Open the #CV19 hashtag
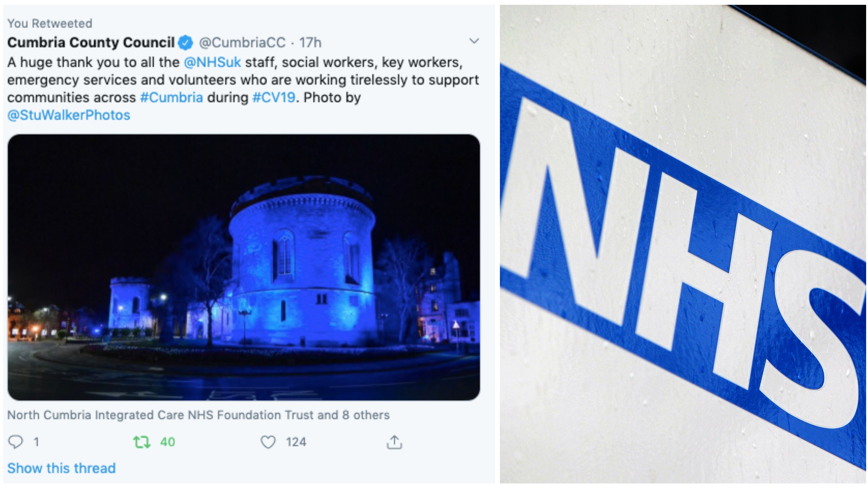 click(274, 97)
